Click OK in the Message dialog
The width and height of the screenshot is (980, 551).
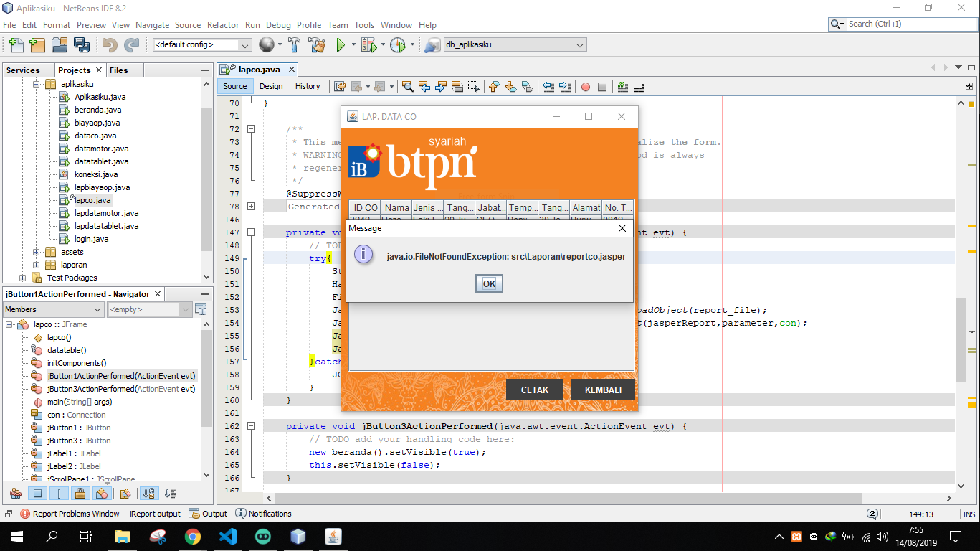click(x=489, y=283)
